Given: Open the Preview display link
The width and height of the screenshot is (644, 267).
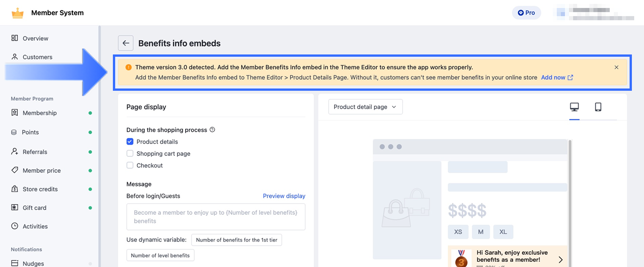Looking at the screenshot, I should pos(284,196).
